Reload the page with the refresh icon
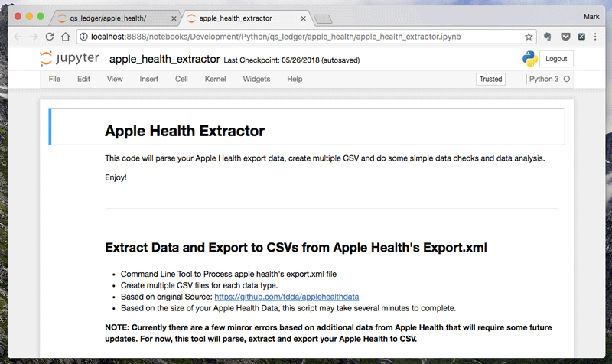The height and width of the screenshot is (364, 612). pos(50,36)
